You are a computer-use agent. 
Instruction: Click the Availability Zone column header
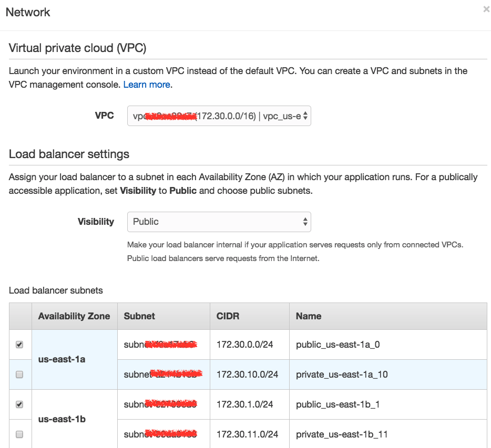pos(75,316)
